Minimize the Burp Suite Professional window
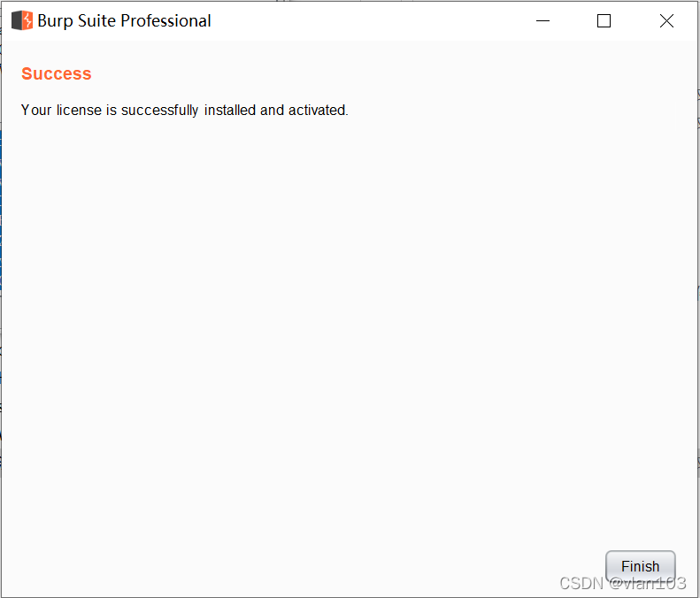Image resolution: width=700 pixels, height=598 pixels. [542, 20]
